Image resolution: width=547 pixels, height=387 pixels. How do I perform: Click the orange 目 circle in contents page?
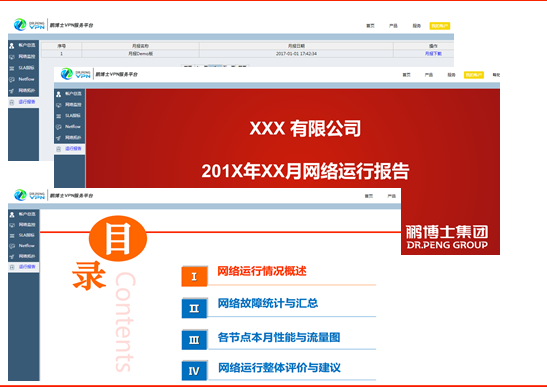point(118,239)
